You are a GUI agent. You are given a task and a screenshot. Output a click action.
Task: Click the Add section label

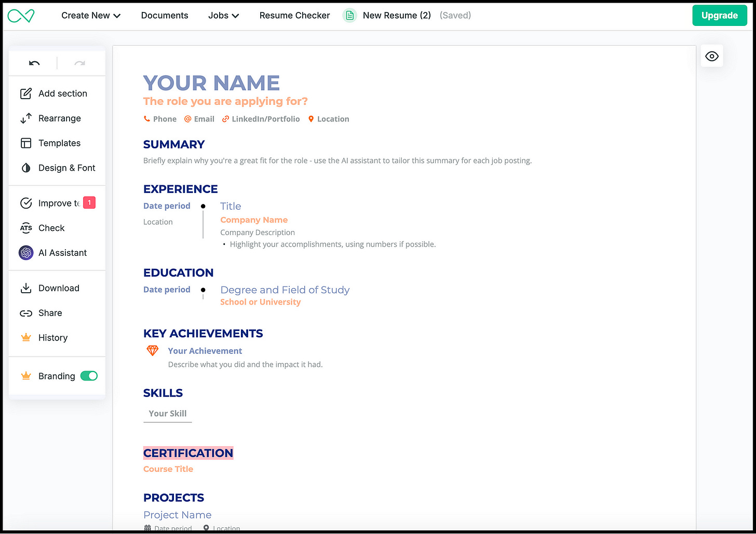[63, 93]
